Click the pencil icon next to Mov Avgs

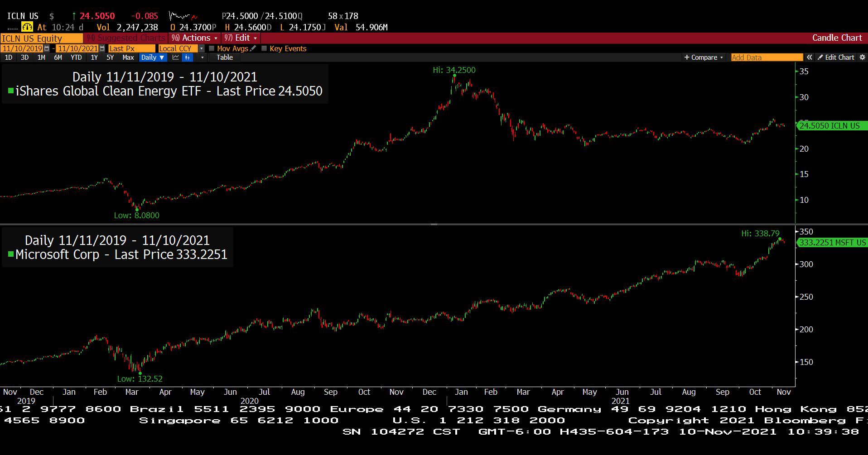(253, 48)
